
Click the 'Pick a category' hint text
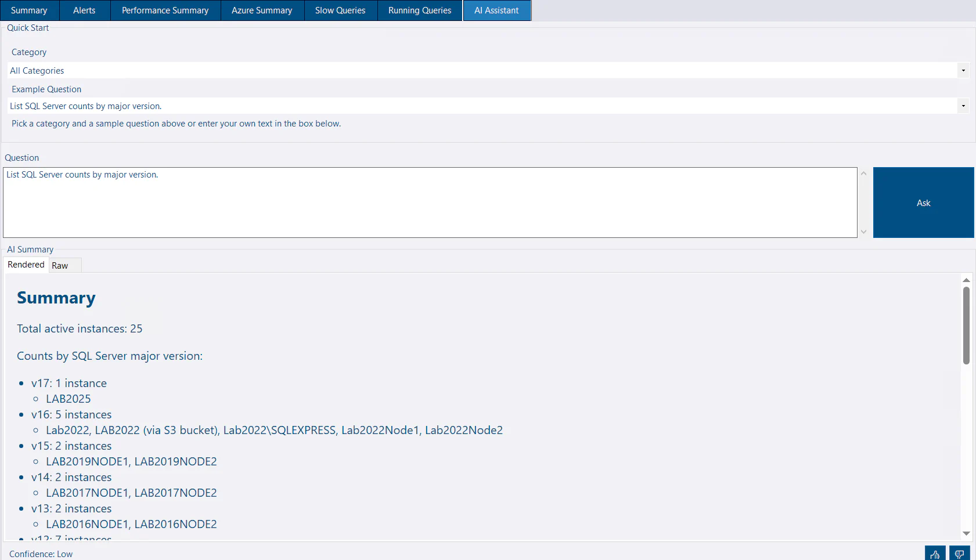point(176,124)
